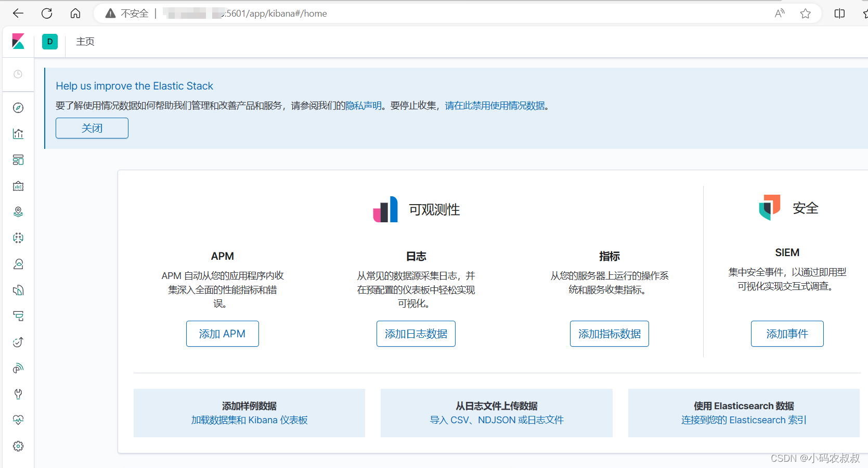
Task: Click the 添加样例数据 title
Action: coord(250,406)
